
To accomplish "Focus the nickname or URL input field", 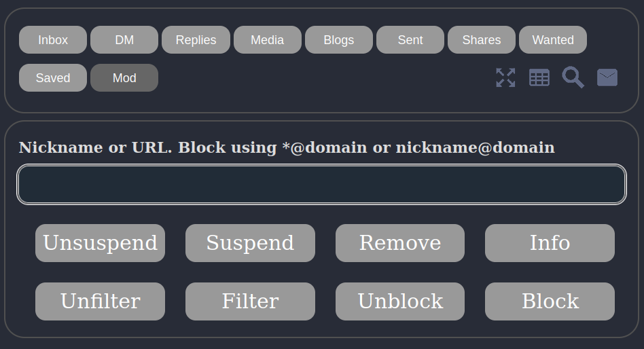I will point(321,185).
